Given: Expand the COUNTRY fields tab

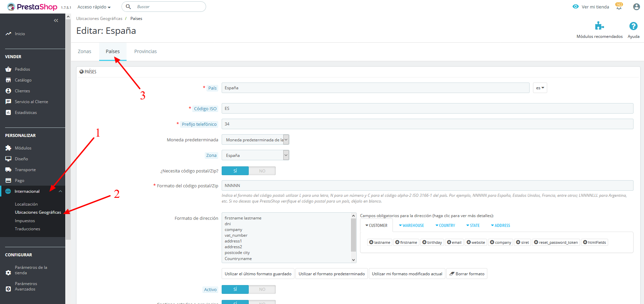Looking at the screenshot, I should coord(445,226).
